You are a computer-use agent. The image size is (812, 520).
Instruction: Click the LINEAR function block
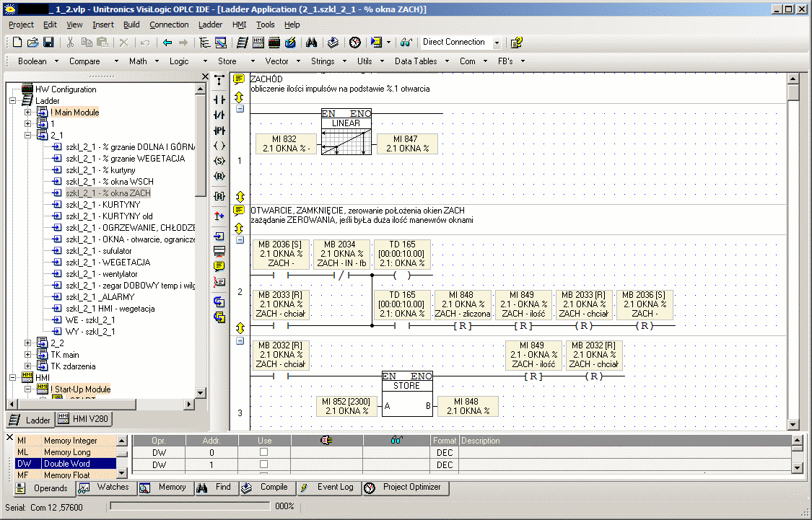click(346, 132)
